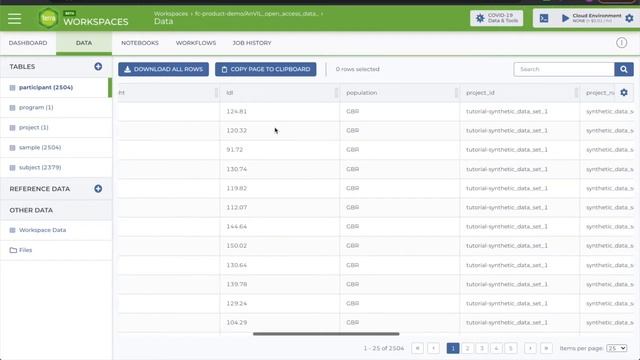This screenshot has width=640, height=360.
Task: Go to page 3
Action: point(482,348)
